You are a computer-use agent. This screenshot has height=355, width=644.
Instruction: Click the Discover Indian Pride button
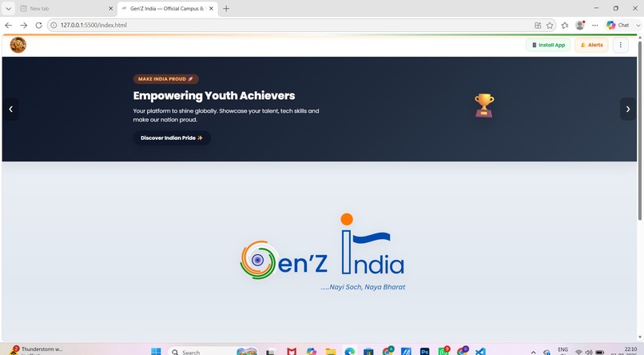[x=172, y=138]
